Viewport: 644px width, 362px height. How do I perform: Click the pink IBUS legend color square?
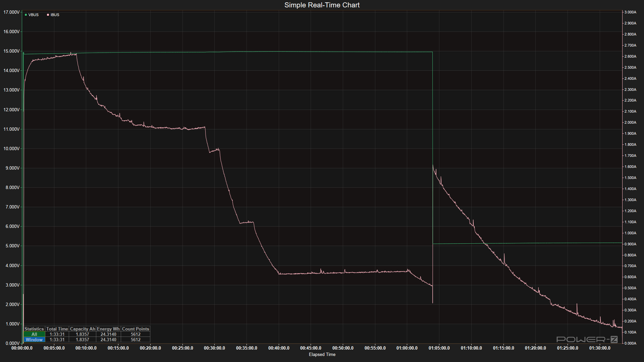[x=48, y=15]
